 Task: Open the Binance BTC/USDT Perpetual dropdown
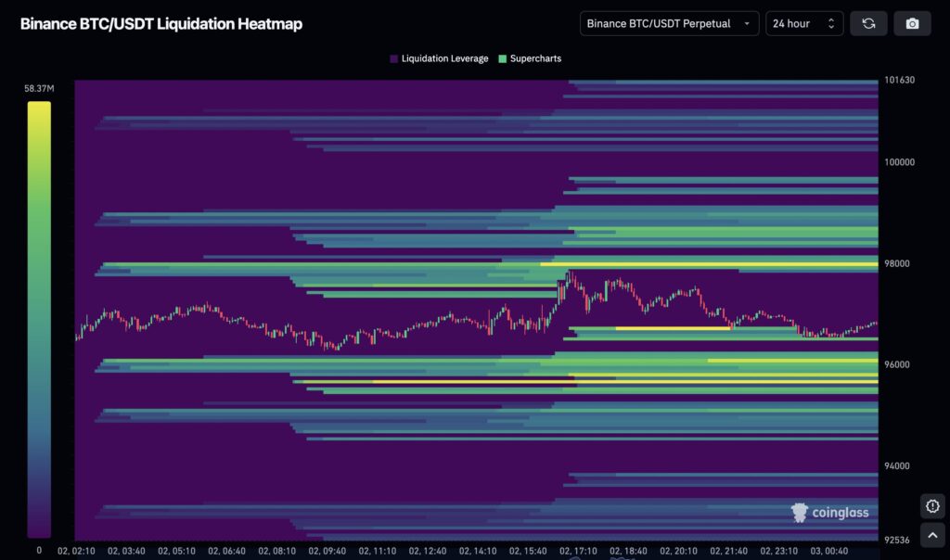point(669,23)
